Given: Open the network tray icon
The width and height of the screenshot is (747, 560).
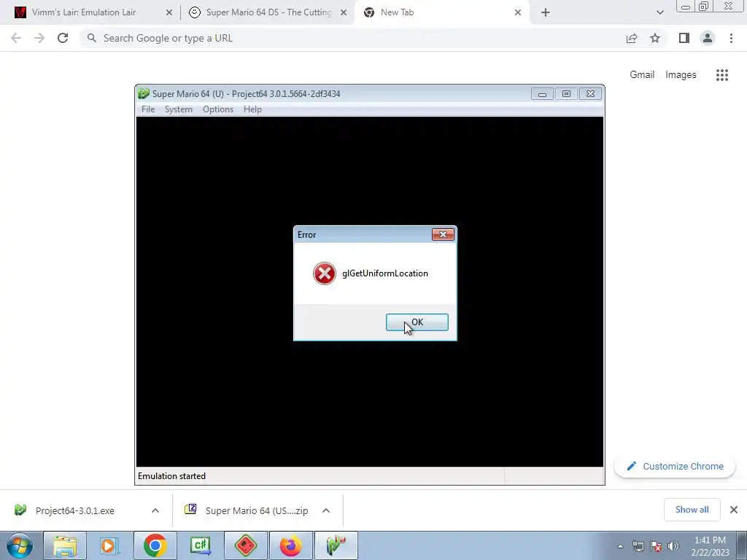Looking at the screenshot, I should point(638,547).
